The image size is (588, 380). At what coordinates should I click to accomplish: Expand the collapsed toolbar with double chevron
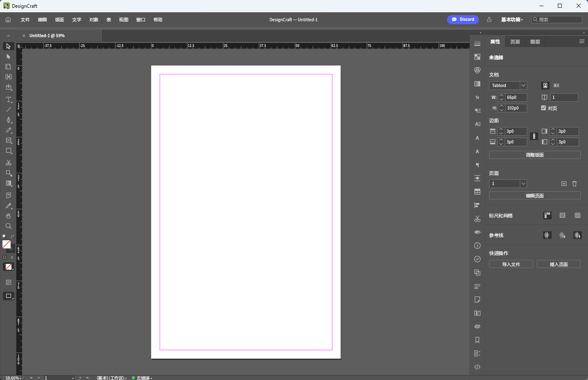click(8, 36)
